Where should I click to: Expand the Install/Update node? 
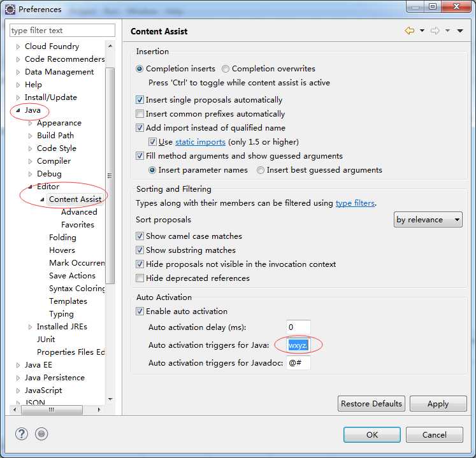tap(18, 97)
